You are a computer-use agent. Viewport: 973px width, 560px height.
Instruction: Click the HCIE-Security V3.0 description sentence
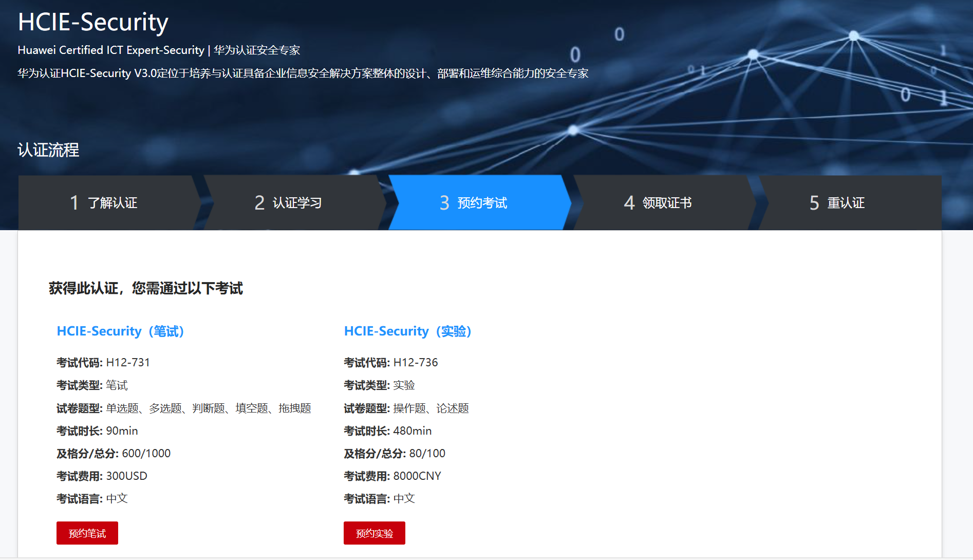(x=303, y=73)
